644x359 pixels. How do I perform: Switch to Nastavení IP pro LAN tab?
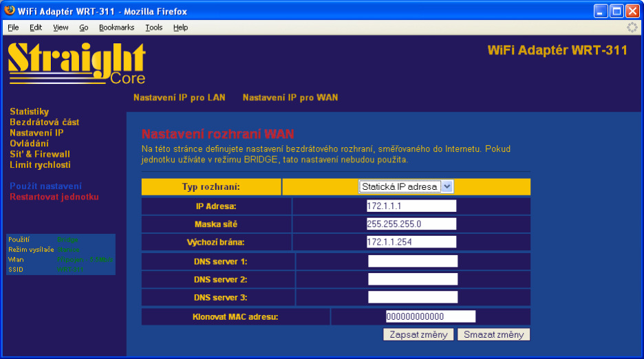(x=180, y=98)
